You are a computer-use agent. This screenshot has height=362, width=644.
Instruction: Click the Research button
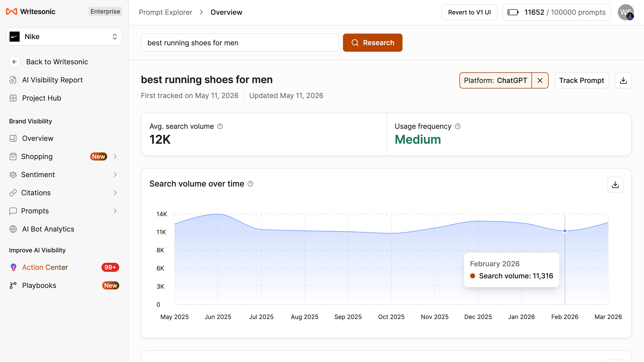point(372,43)
